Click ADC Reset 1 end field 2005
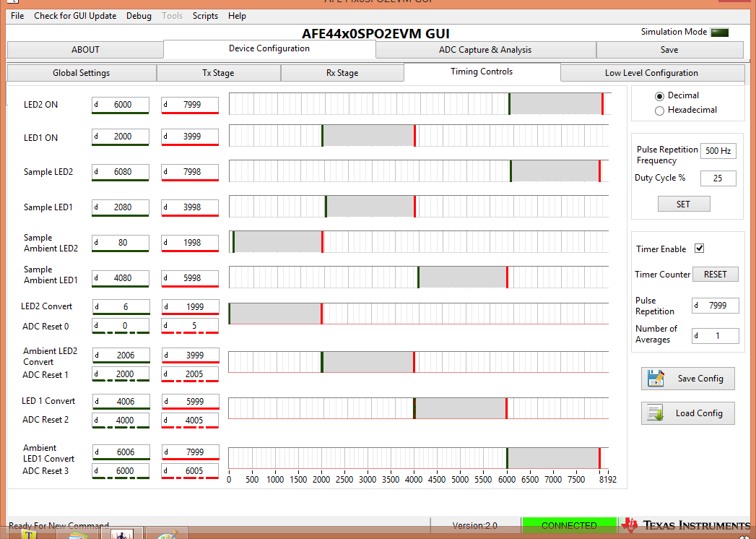This screenshot has height=539, width=756. coord(190,374)
